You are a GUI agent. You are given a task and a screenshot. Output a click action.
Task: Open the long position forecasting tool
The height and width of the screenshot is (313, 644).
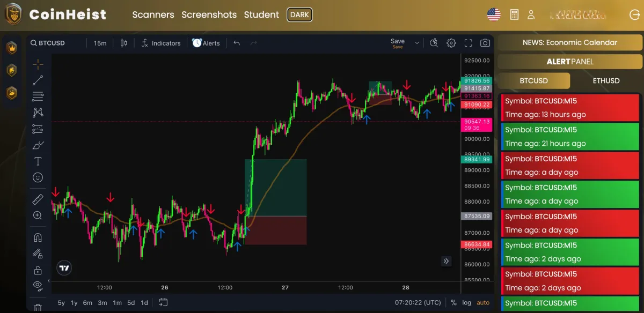click(x=38, y=129)
